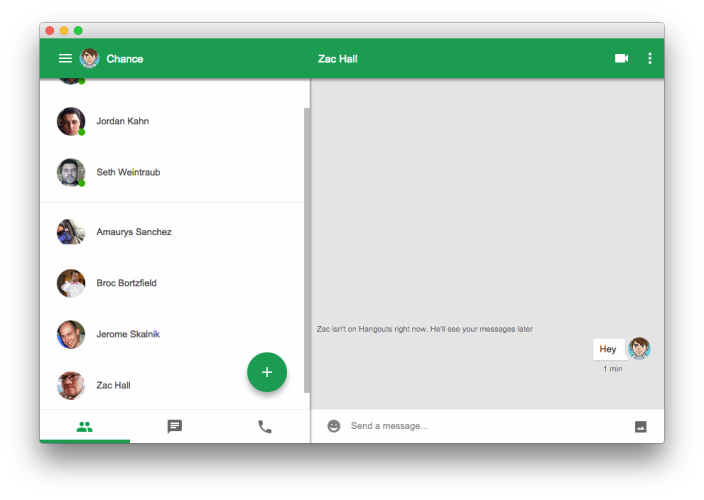Select contact Jordan Kahn
This screenshot has height=500, width=704.
point(172,121)
